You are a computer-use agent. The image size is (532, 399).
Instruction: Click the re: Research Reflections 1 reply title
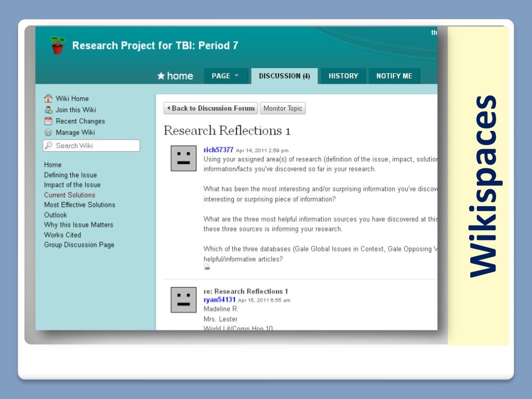pyautogui.click(x=246, y=291)
